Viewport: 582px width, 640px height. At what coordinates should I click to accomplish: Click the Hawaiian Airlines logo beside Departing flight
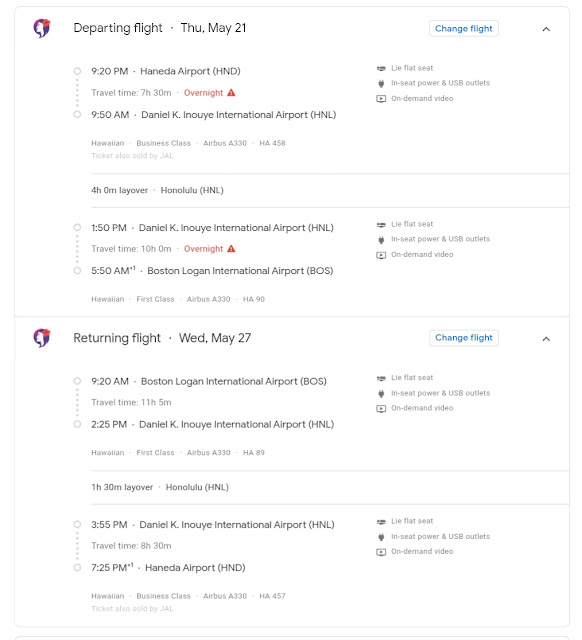(x=42, y=28)
